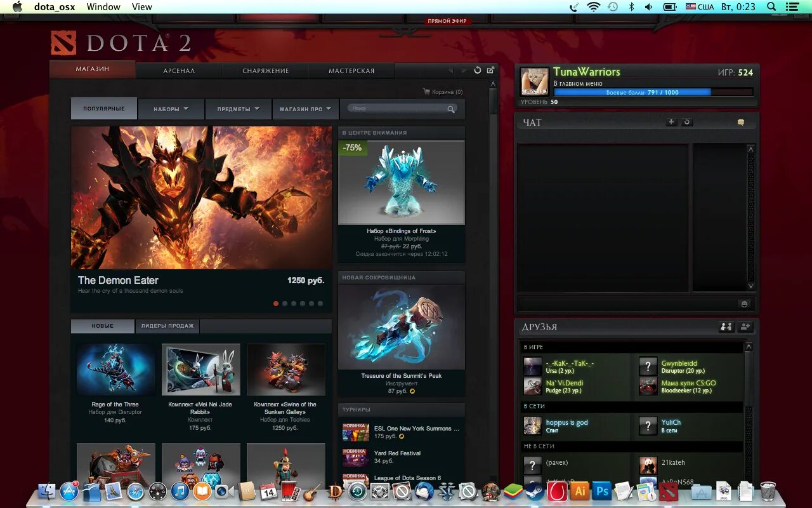This screenshot has width=812, height=508.
Task: Open iTunes from the dock
Action: tap(180, 491)
